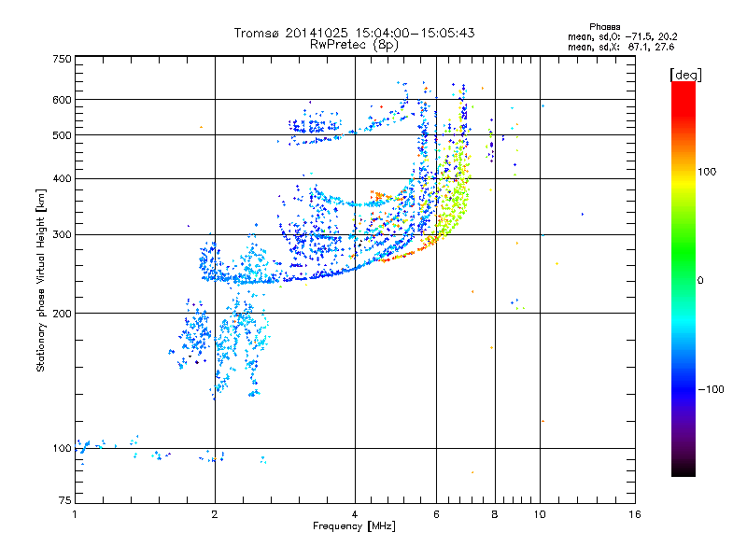Click the x-axis tick label '6'

pos(436,514)
